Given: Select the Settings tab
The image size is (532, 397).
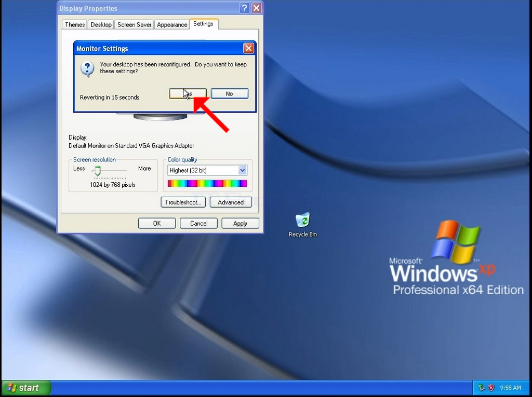Looking at the screenshot, I should point(204,24).
